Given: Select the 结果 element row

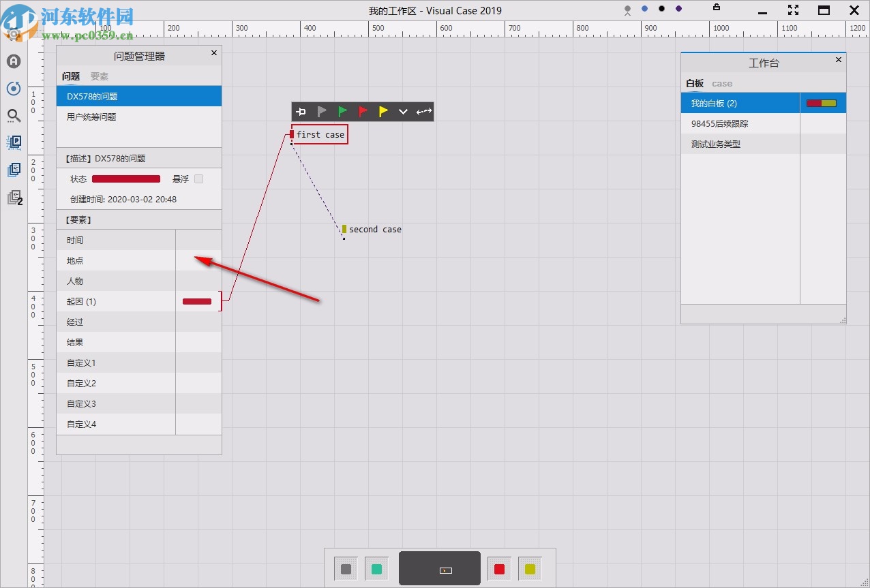Looking at the screenshot, I should coord(139,342).
